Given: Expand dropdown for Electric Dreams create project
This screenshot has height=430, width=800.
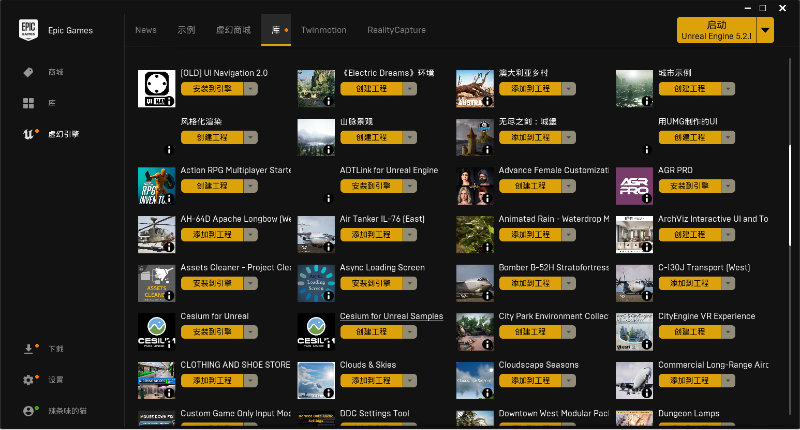Looking at the screenshot, I should point(410,89).
